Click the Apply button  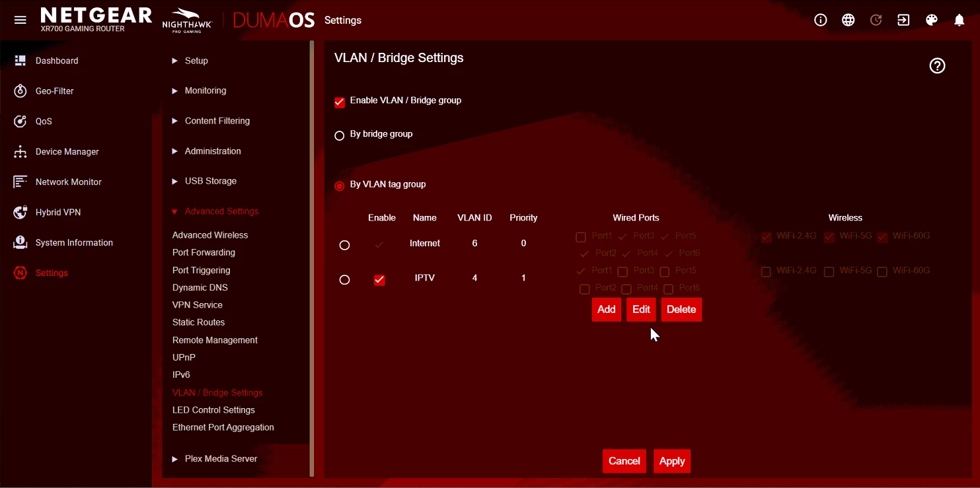(672, 462)
